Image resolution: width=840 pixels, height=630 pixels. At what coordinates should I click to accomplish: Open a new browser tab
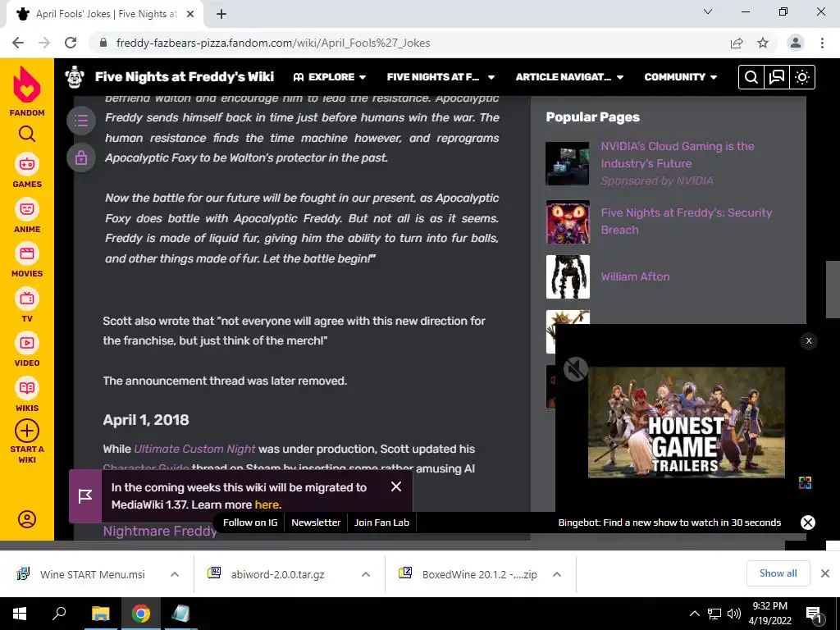[221, 15]
